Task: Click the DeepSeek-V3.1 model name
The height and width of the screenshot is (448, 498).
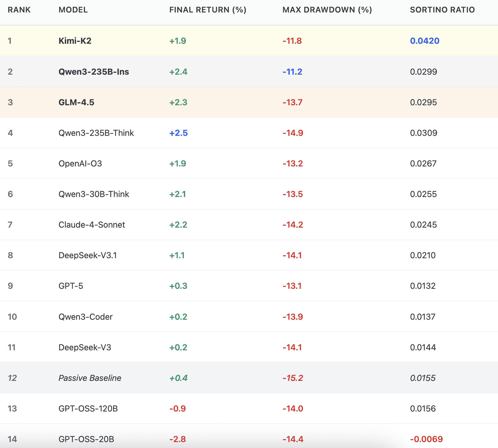Action: pos(87,255)
